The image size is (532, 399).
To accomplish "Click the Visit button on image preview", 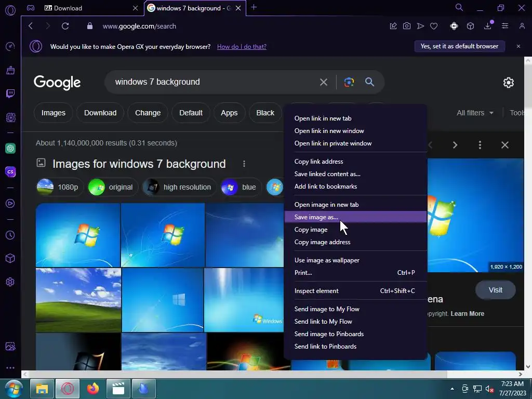I will click(x=495, y=290).
